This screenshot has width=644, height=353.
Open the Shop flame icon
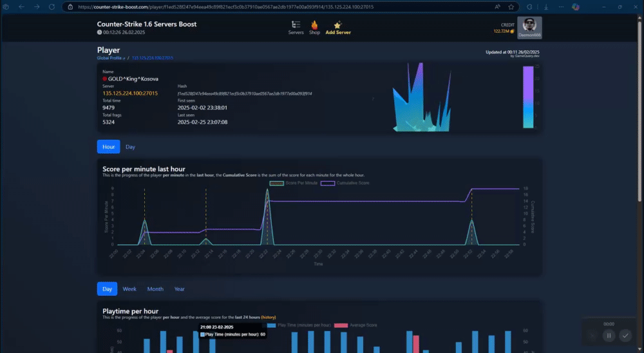[x=314, y=24]
